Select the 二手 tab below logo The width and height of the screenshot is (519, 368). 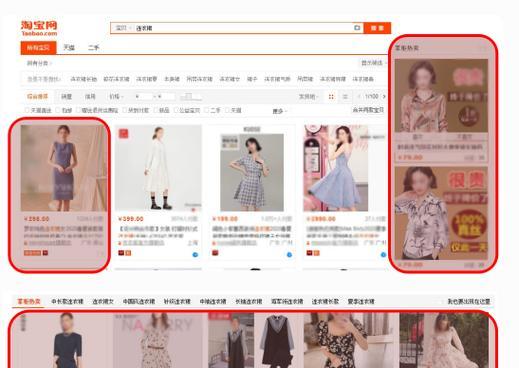tap(93, 48)
